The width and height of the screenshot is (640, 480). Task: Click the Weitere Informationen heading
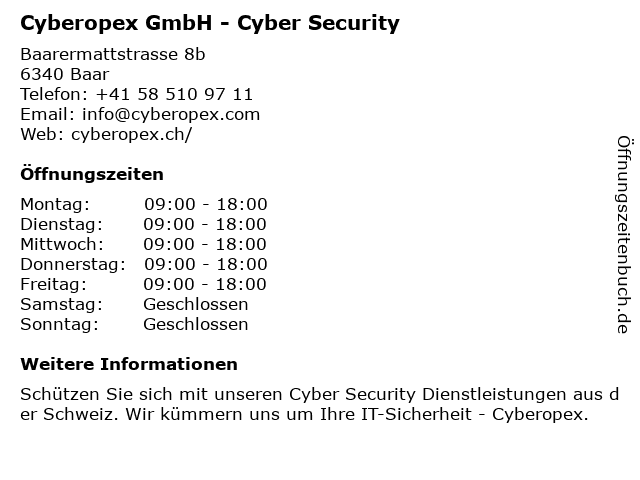(x=129, y=364)
